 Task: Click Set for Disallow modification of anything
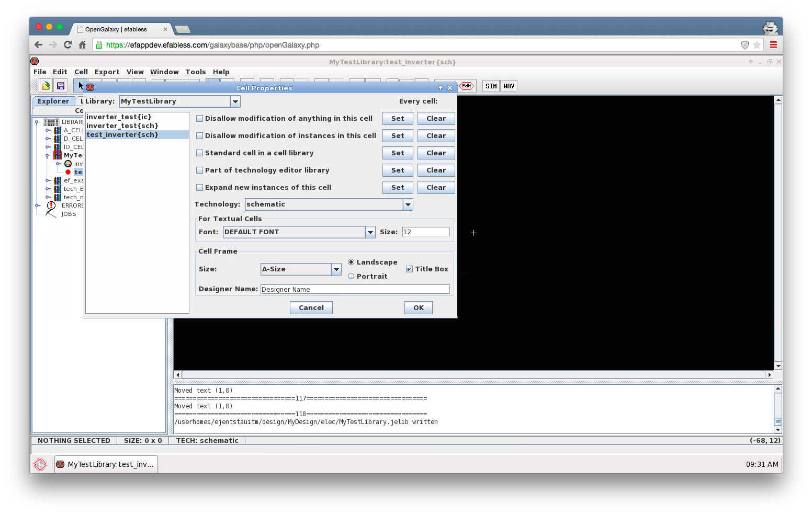coord(398,119)
